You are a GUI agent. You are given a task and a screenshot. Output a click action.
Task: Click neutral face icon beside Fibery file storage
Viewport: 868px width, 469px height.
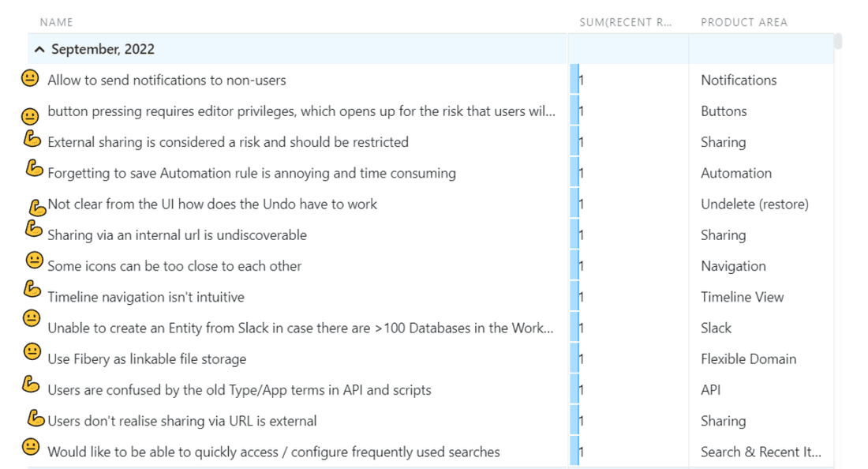(x=32, y=351)
